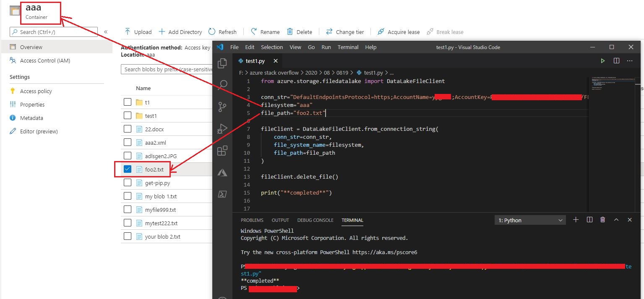The image size is (644, 299).
Task: Click the search blobs by prefix field
Action: point(166,69)
